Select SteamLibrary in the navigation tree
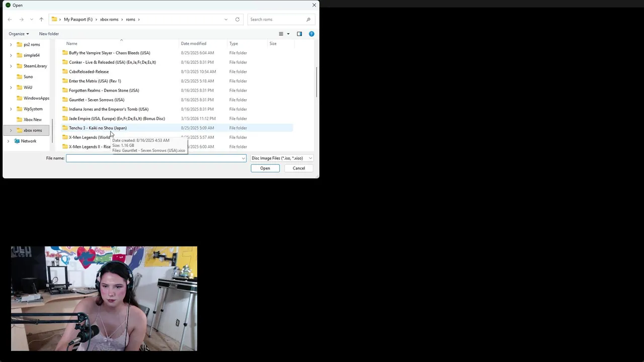The height and width of the screenshot is (362, 644). tap(35, 66)
